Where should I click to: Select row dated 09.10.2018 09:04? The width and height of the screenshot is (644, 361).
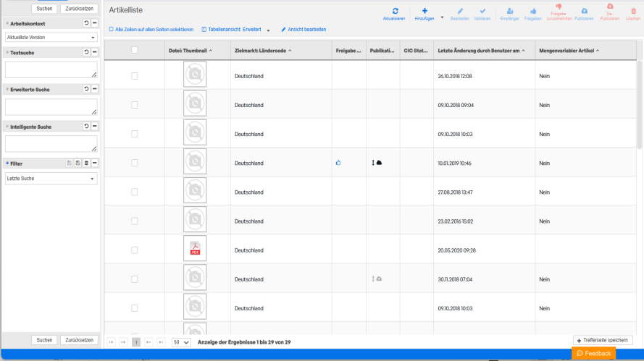click(x=134, y=105)
